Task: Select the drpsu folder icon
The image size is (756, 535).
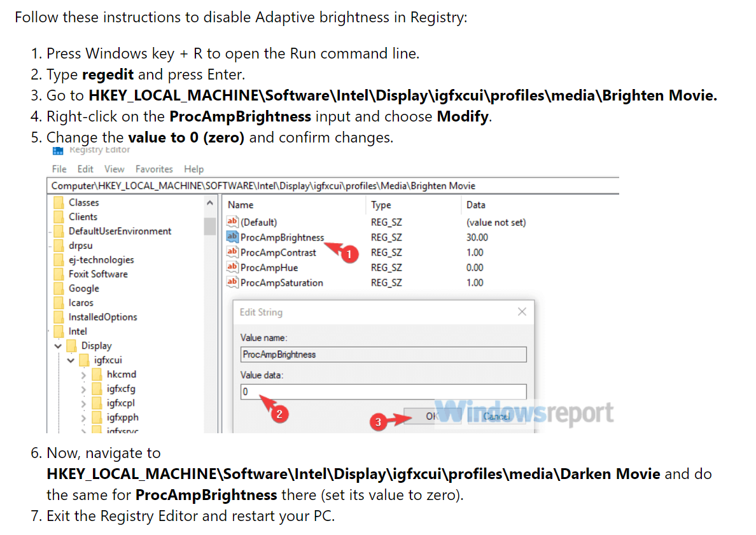Action: click(59, 246)
